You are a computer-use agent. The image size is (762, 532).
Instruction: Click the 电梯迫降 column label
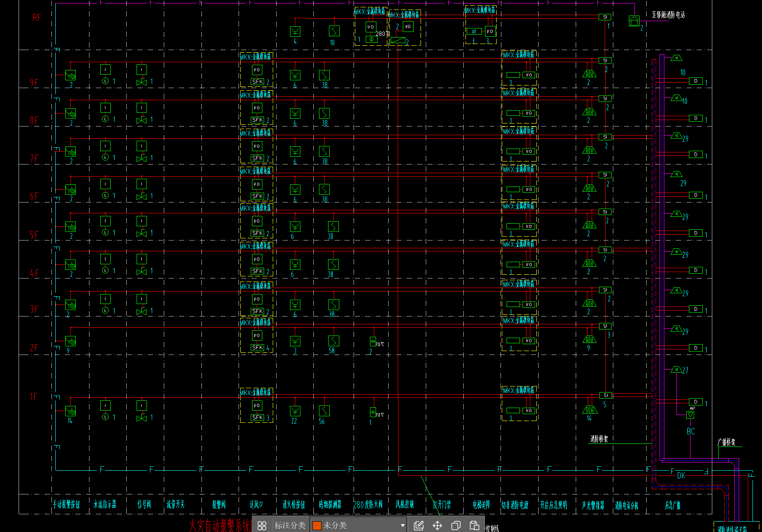[x=481, y=504]
